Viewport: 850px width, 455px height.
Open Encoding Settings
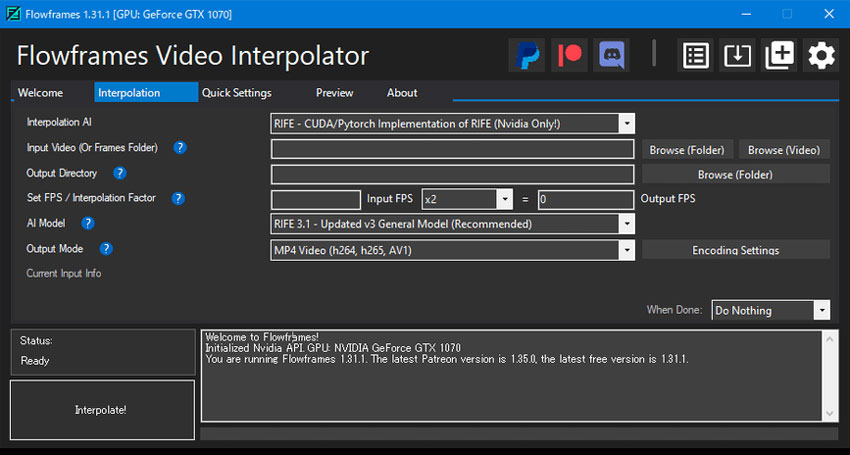736,250
